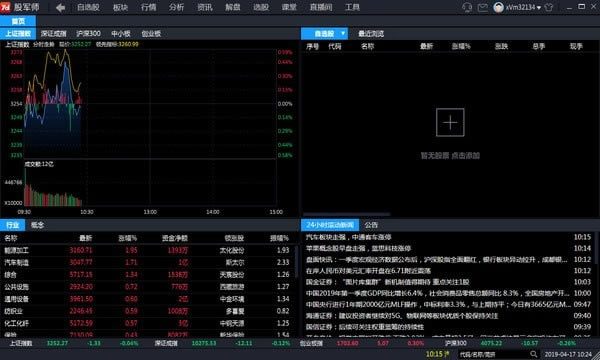Open the 行情 menu
Image resolution: width=600 pixels, height=360 pixels.
click(148, 7)
